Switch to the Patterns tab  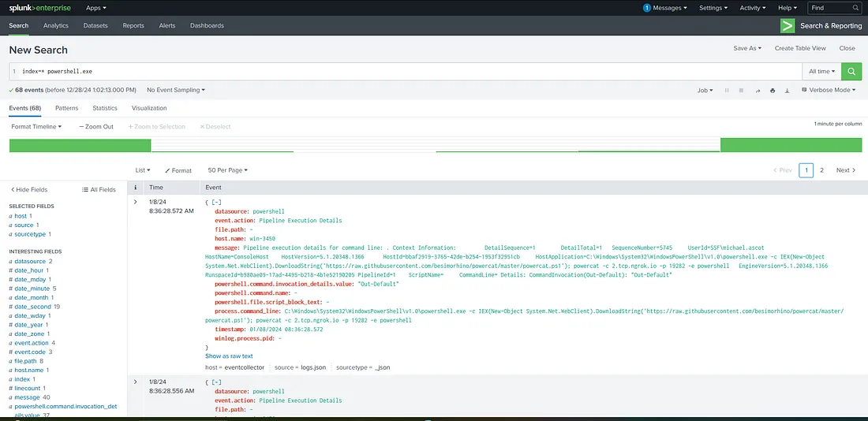coord(66,108)
